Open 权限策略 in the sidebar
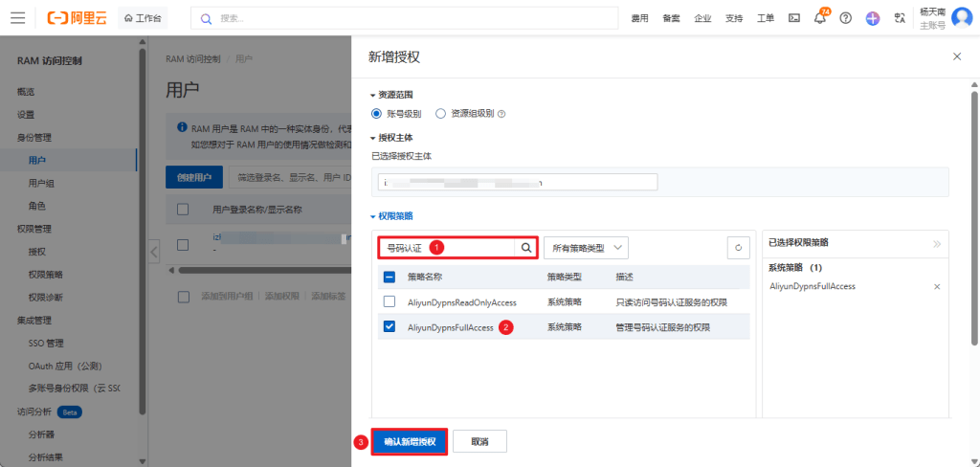 click(x=46, y=275)
